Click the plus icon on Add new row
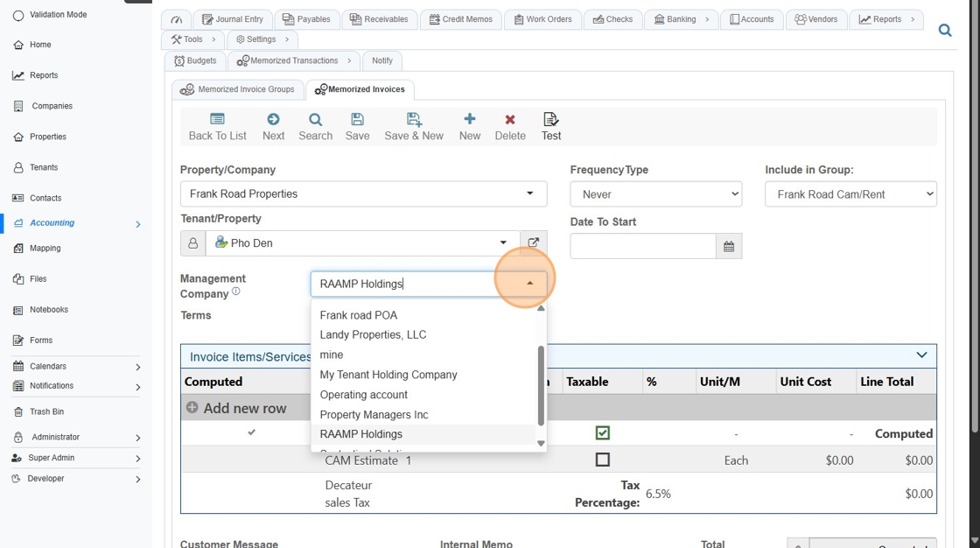Viewport: 980px width, 548px height. point(192,408)
